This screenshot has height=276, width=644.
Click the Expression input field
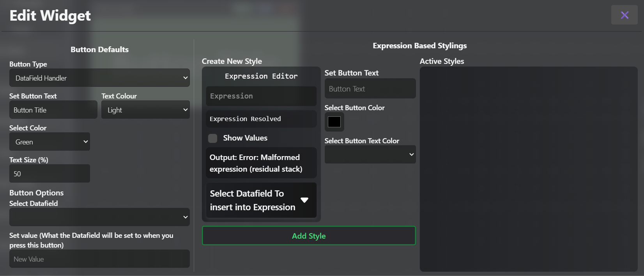[x=261, y=96]
